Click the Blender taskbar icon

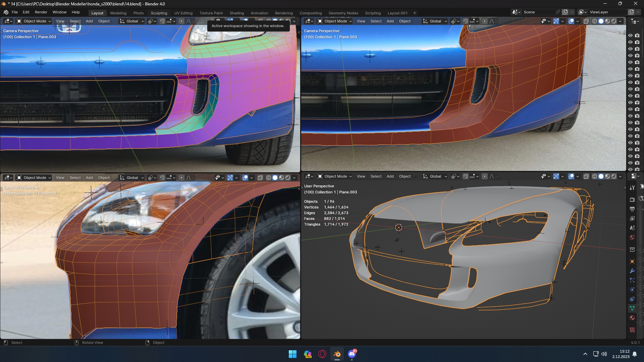tap(337, 354)
